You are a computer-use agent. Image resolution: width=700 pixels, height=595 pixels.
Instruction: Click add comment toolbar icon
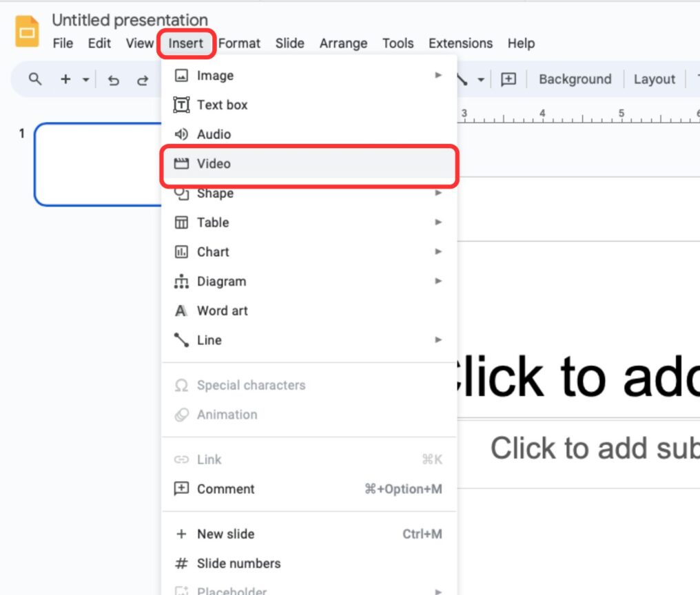click(x=508, y=79)
